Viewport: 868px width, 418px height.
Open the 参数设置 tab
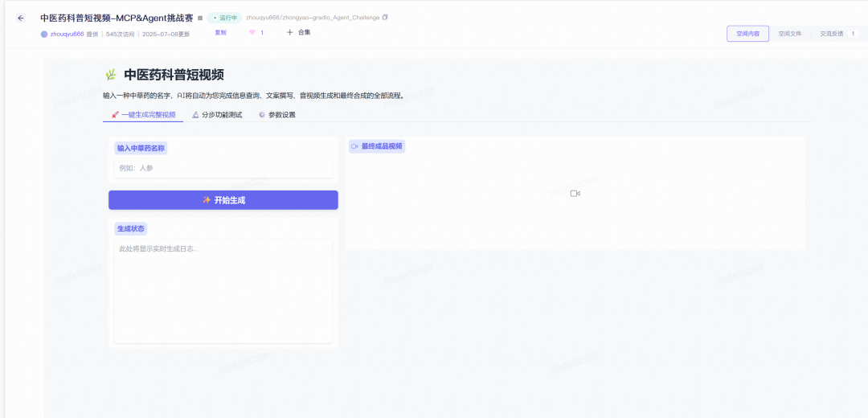(276, 115)
